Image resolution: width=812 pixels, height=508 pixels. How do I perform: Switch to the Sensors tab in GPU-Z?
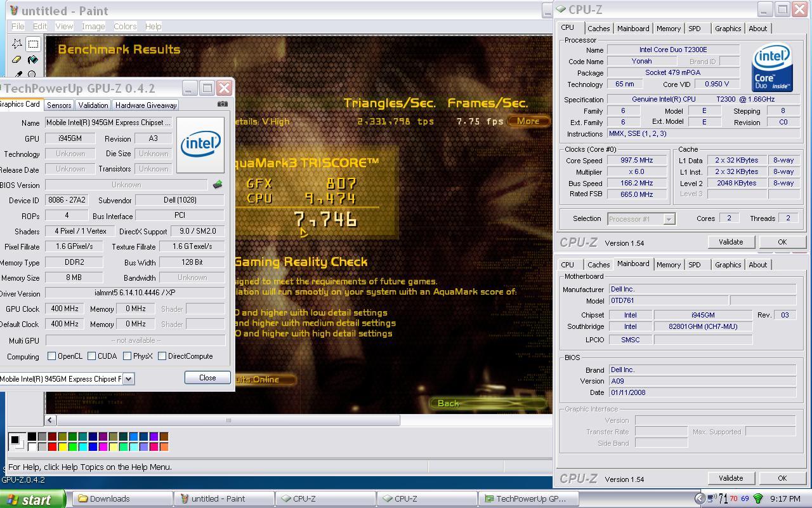point(59,105)
